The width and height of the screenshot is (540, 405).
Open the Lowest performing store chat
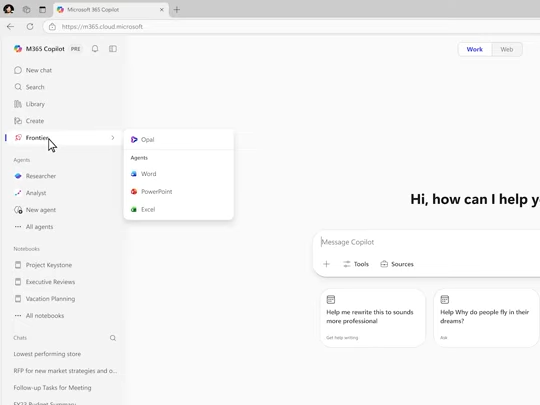pyautogui.click(x=47, y=354)
